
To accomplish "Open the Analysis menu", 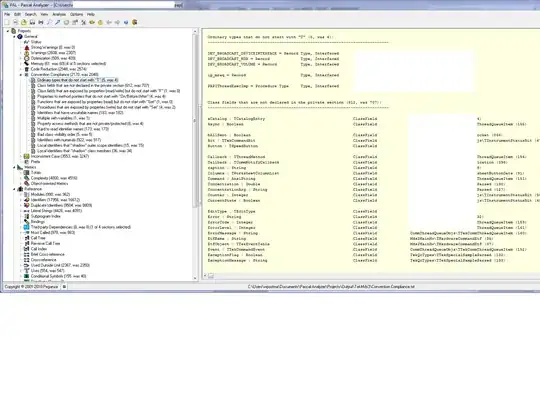I will pyautogui.click(x=59, y=14).
